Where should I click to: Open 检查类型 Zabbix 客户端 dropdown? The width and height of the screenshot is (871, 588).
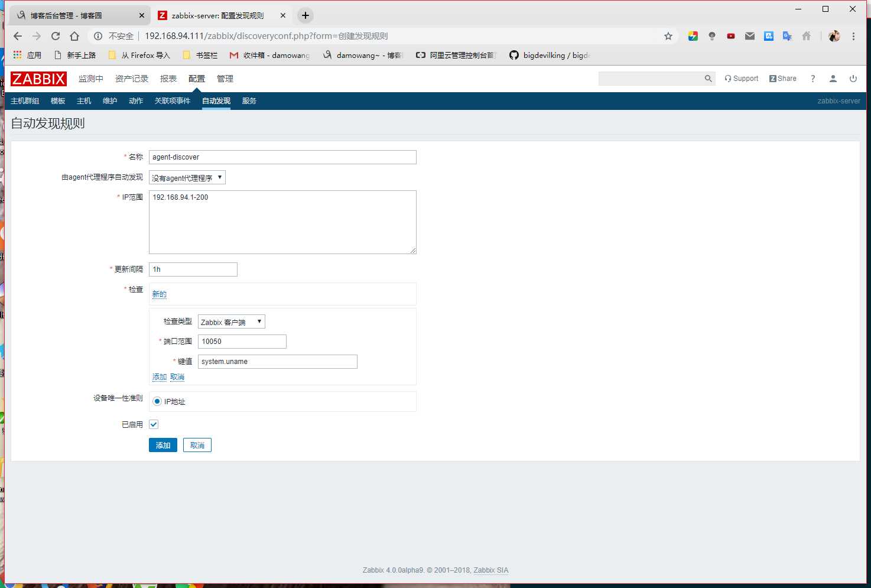(x=232, y=321)
